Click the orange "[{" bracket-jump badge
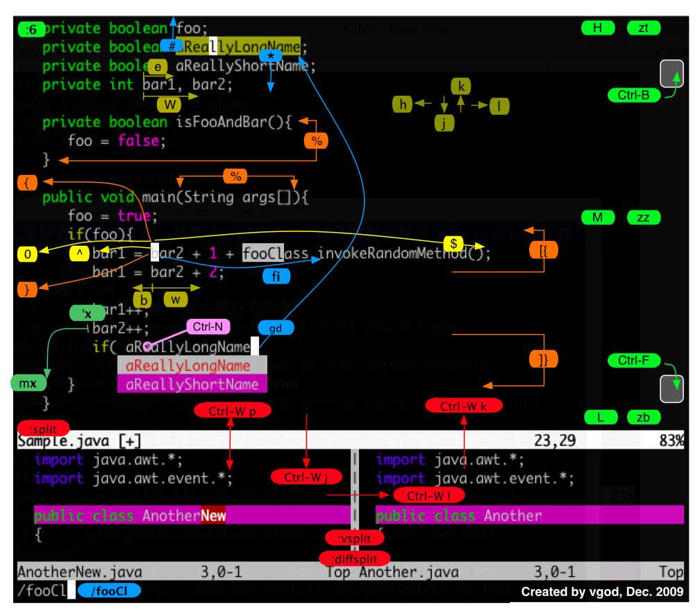 pos(544,250)
